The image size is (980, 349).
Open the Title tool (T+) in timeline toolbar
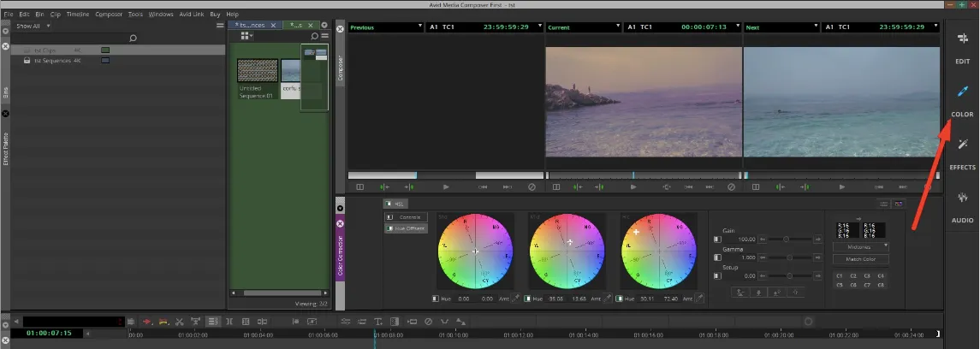[x=379, y=322]
